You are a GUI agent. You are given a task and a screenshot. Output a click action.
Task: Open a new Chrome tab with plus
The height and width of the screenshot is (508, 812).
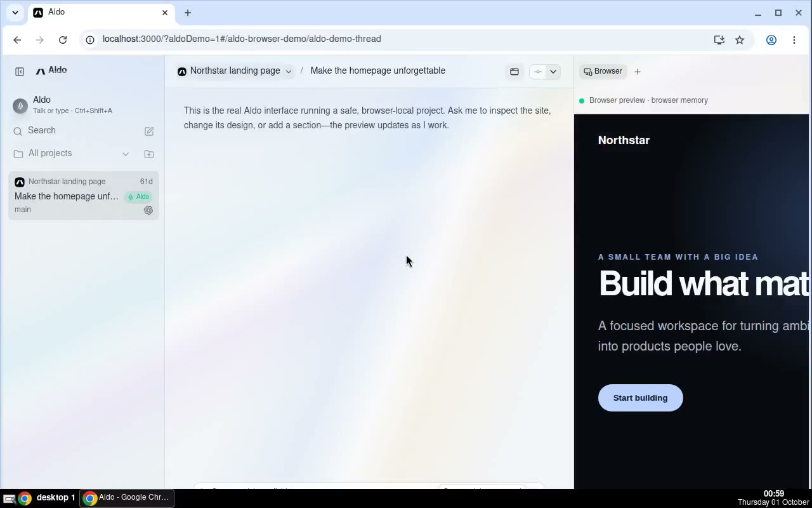tap(188, 13)
